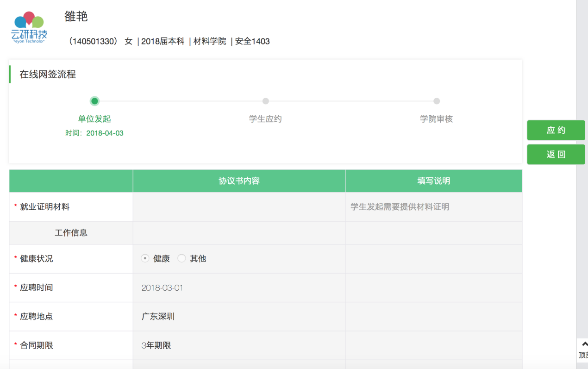Click the 2018届本科 text

163,41
